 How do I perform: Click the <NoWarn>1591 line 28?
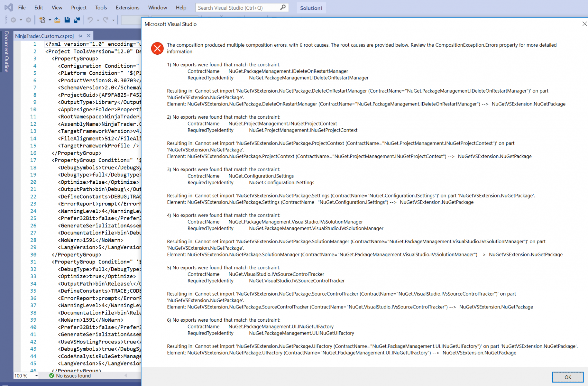pos(90,240)
